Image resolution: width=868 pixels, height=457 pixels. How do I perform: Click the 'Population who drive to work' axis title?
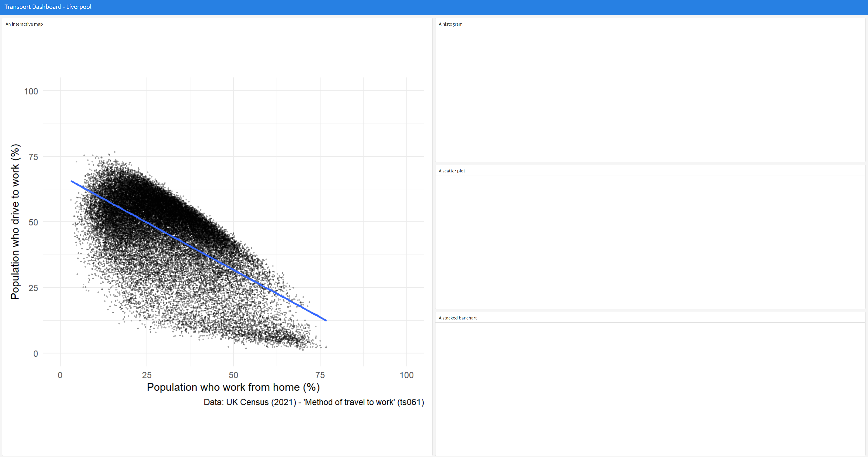(x=15, y=222)
